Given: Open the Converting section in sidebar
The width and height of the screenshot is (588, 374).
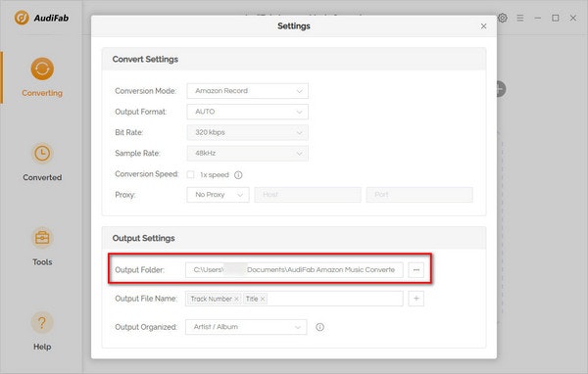Looking at the screenshot, I should click(x=42, y=77).
